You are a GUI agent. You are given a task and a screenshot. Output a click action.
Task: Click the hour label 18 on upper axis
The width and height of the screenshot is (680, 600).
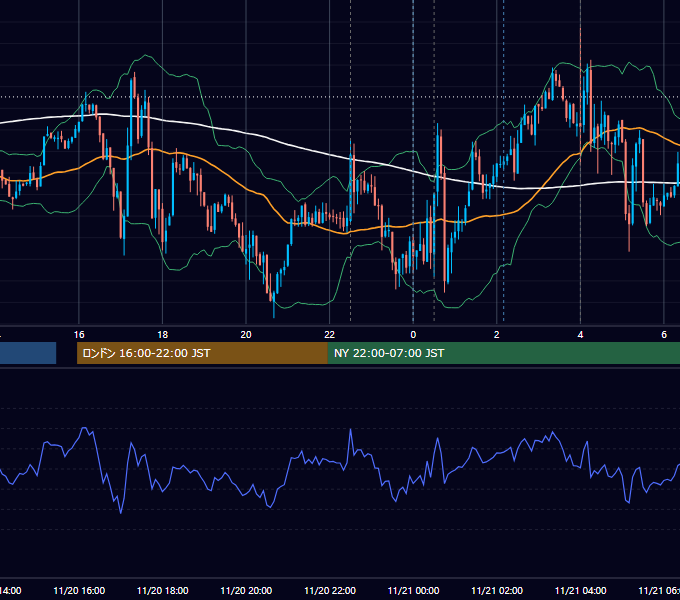[x=162, y=335]
